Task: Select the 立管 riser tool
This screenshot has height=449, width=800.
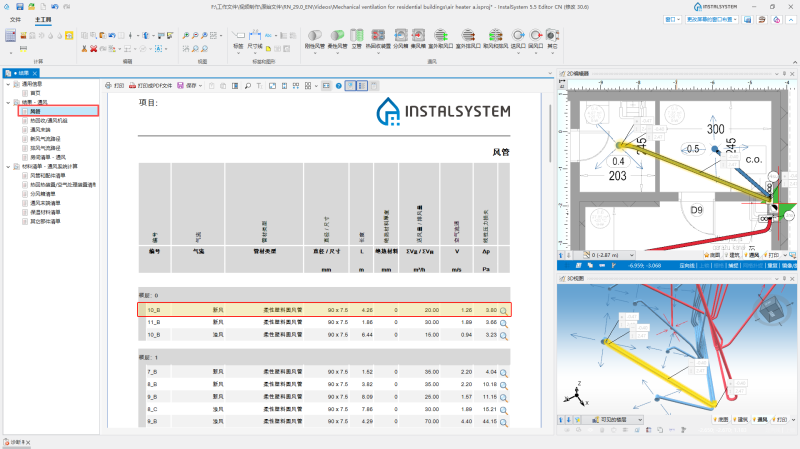Action: pos(357,39)
